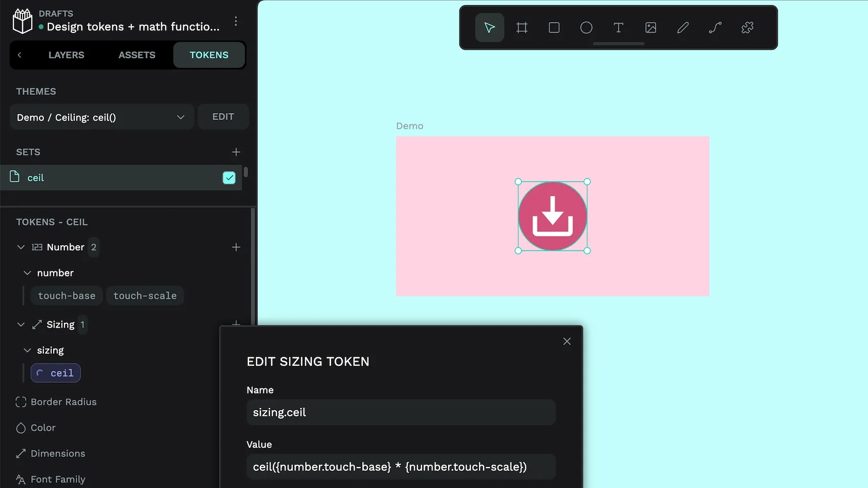Select the Board frame tool
This screenshot has width=868, height=488.
(x=522, y=28)
